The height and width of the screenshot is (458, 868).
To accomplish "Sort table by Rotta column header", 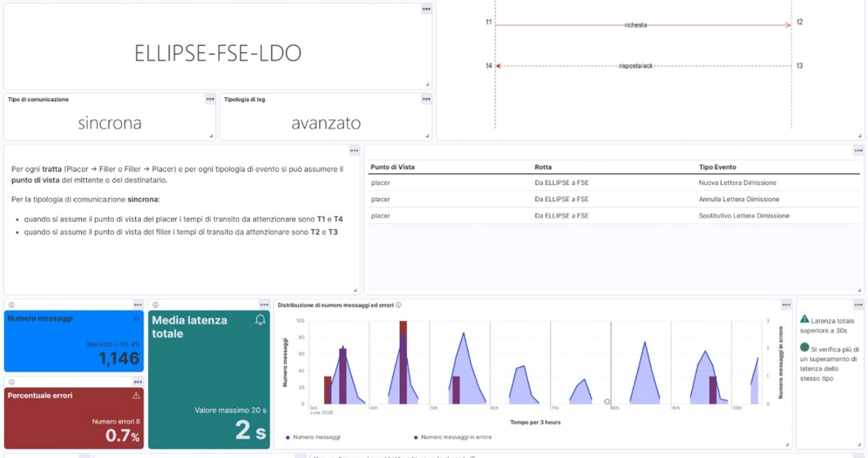I will pos(543,167).
